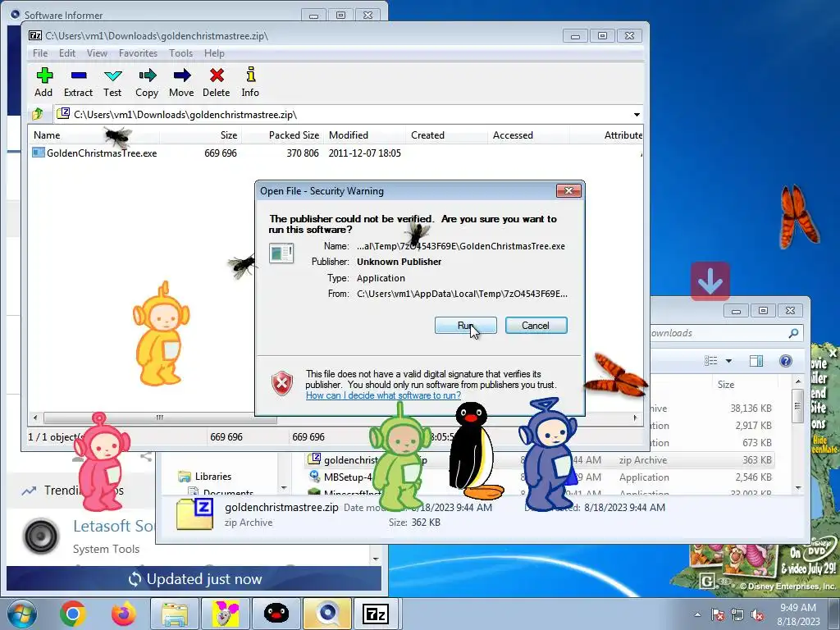The image size is (840, 630).
Task: Sort by Packed Size column header
Action: coord(282,135)
